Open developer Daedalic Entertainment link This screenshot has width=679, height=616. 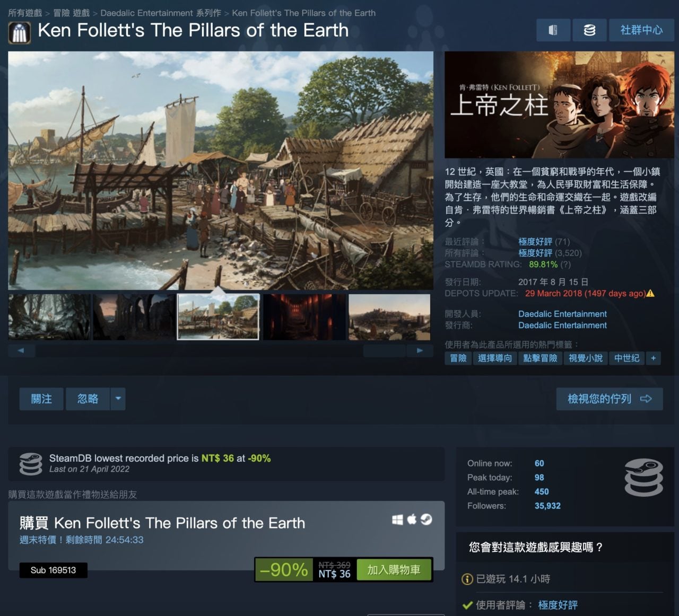[x=562, y=314]
